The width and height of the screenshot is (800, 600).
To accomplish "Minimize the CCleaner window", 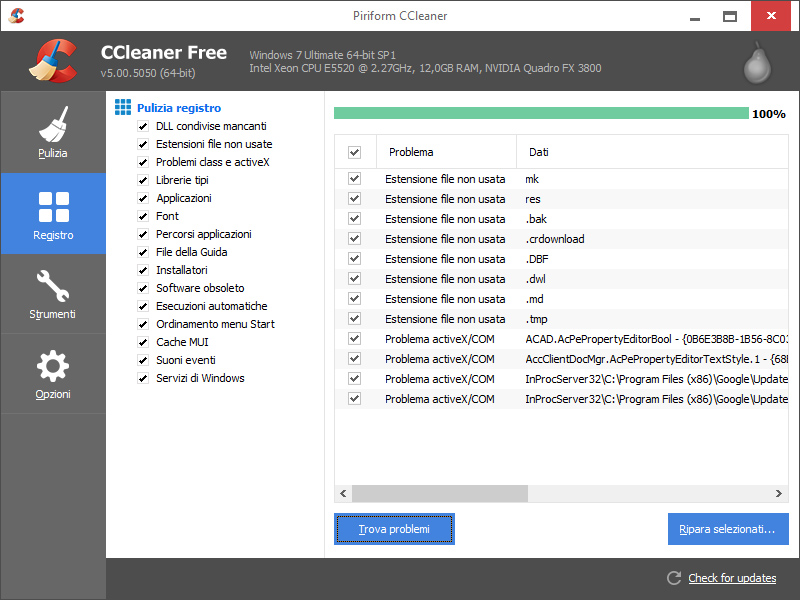I will [694, 18].
